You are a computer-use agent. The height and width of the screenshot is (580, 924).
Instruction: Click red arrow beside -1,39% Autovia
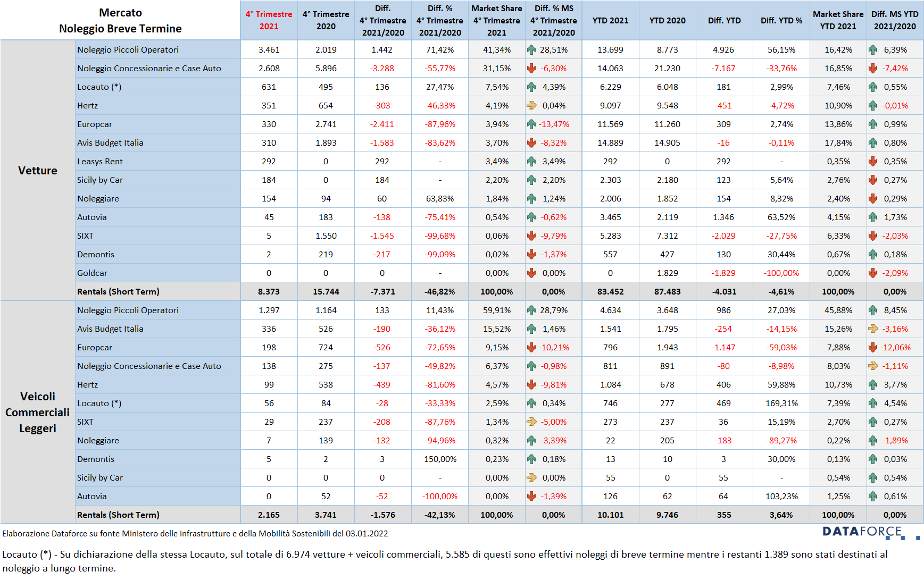[x=531, y=497]
